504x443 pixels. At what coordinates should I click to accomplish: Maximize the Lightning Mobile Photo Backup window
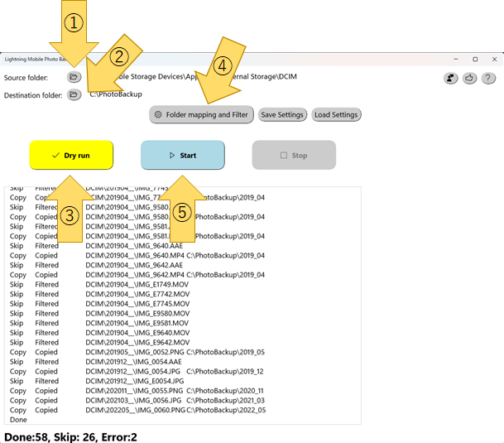click(475, 59)
